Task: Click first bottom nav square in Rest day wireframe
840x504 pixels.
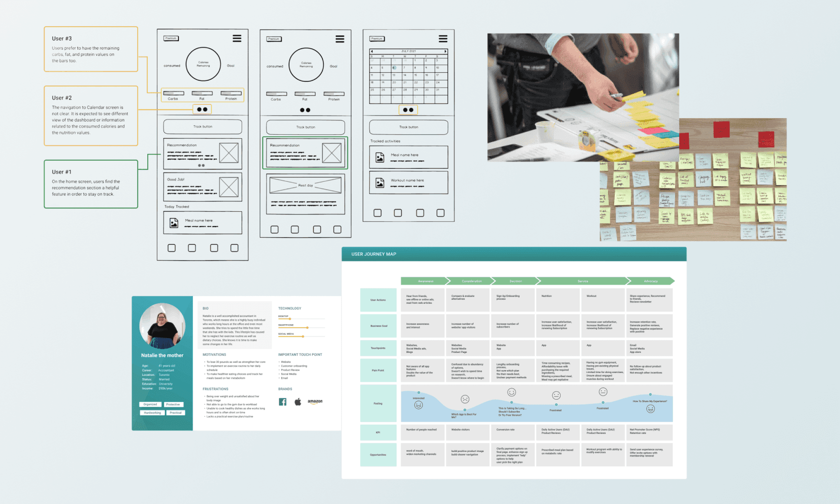Action: pos(275,230)
